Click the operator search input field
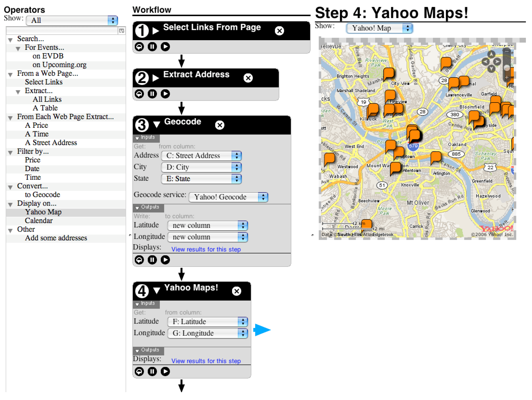The image size is (532, 400). 62,31
